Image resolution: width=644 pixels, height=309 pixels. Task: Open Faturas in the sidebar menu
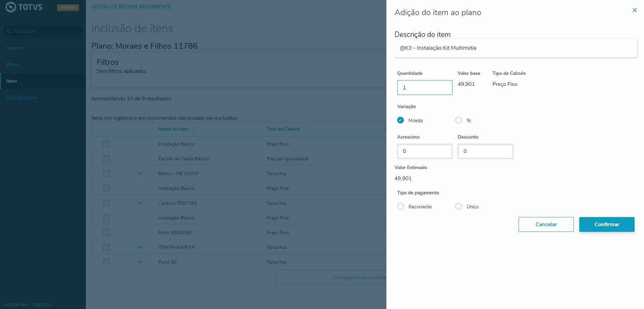tap(14, 48)
